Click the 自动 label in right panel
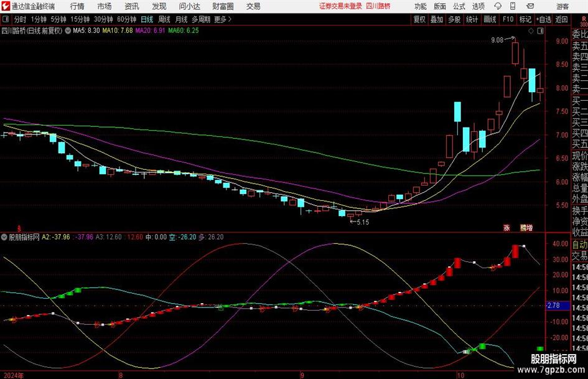This screenshot has width=588, height=379. [580, 245]
